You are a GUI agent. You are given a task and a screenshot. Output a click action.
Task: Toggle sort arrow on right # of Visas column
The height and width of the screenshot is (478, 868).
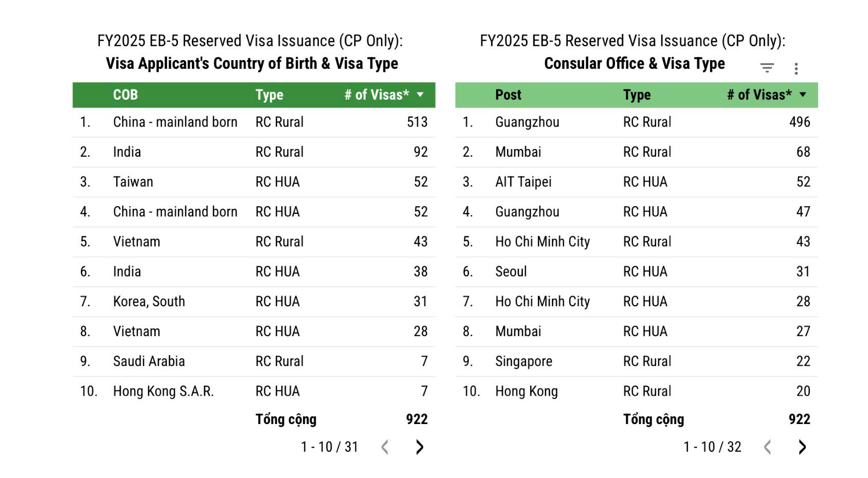(803, 95)
